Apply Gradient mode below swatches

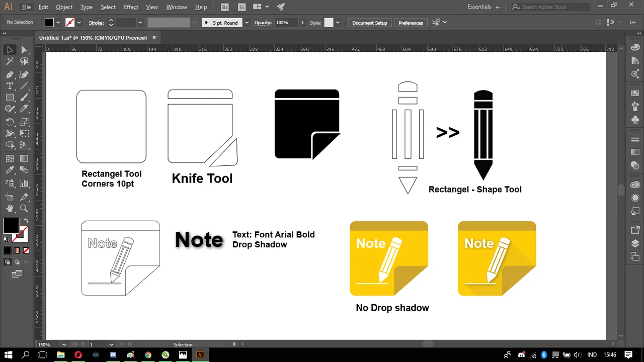pyautogui.click(x=17, y=250)
